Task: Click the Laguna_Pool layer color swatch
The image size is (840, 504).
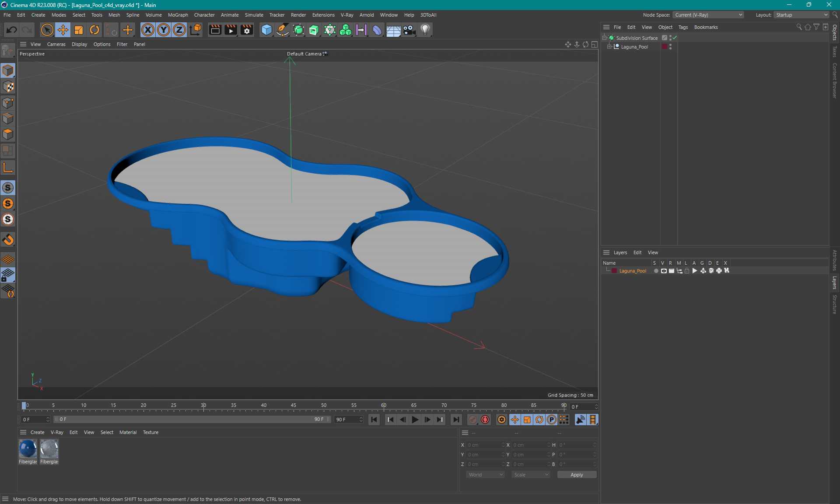Action: click(x=614, y=271)
